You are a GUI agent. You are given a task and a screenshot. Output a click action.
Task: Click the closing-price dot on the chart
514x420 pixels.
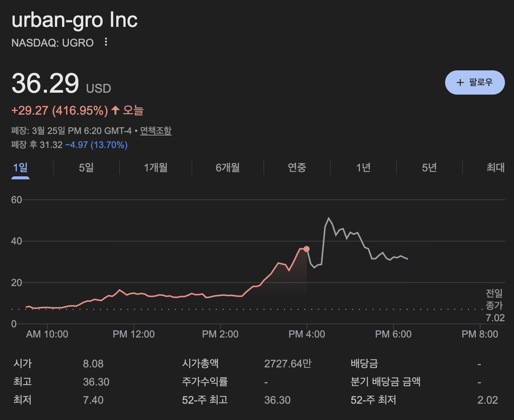coord(307,249)
